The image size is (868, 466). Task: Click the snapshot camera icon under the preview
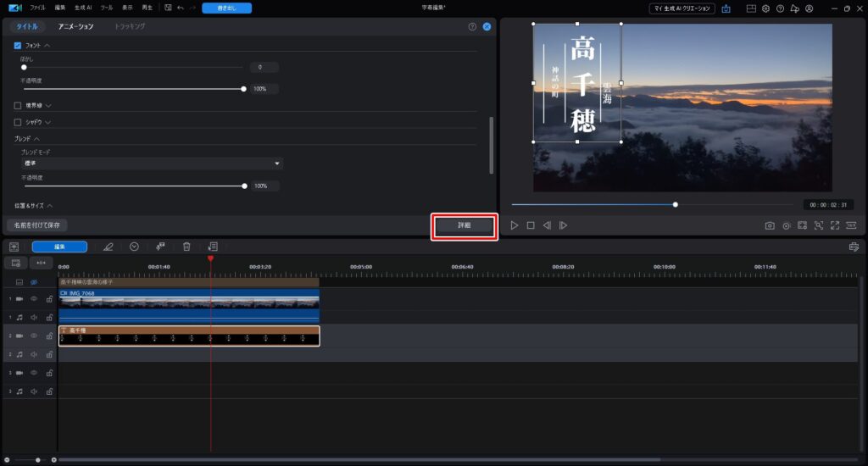pos(770,225)
